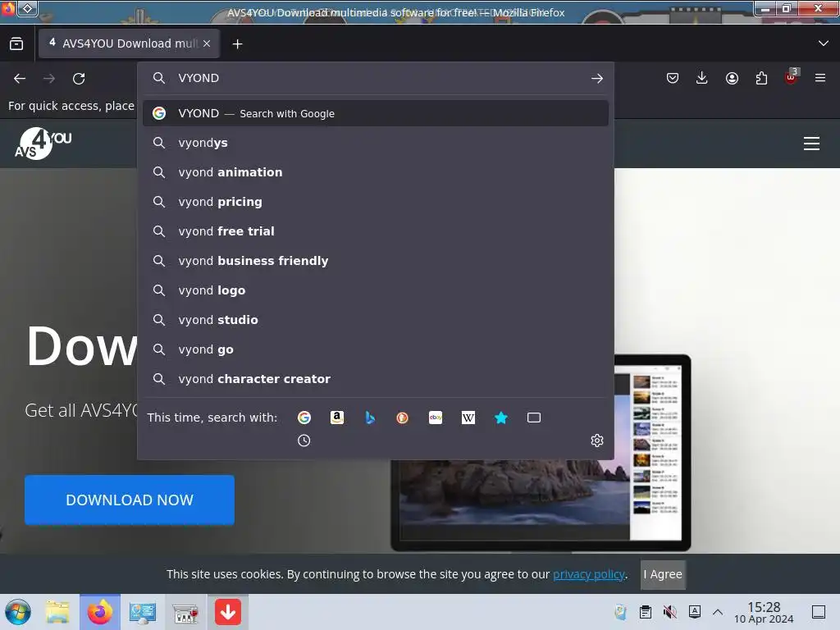
Task: Click the DOWNLOAD NOW button
Action: click(x=130, y=500)
